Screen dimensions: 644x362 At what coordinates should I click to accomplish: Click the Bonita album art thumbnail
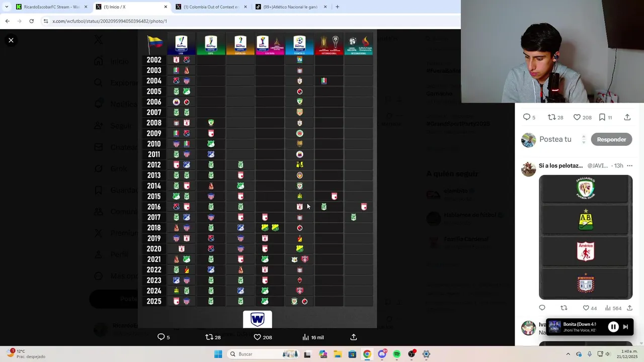[554, 327]
